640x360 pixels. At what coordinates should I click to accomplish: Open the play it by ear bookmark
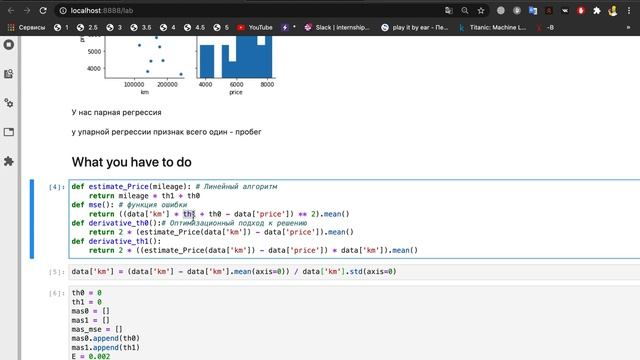pos(414,27)
